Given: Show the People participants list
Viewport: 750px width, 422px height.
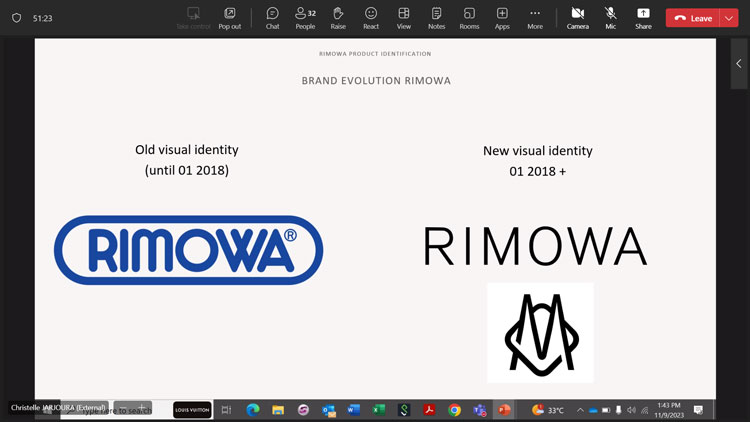Looking at the screenshot, I should click(x=305, y=17).
